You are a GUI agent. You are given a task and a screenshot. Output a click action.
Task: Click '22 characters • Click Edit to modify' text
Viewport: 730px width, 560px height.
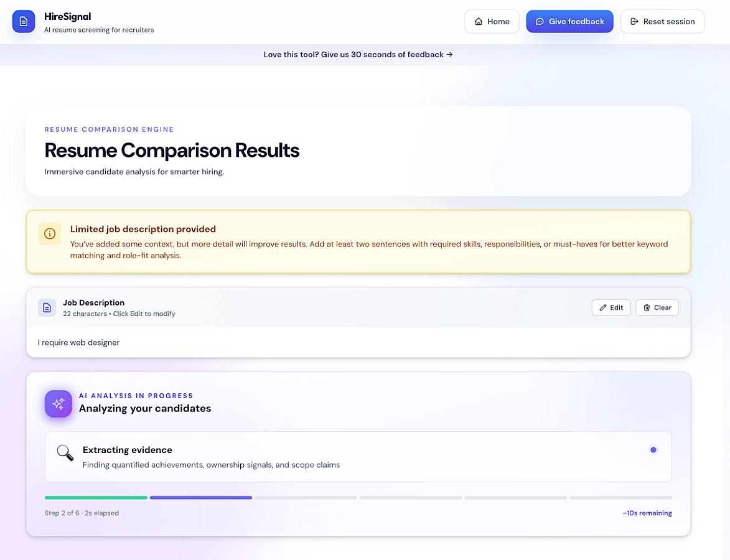pos(119,314)
